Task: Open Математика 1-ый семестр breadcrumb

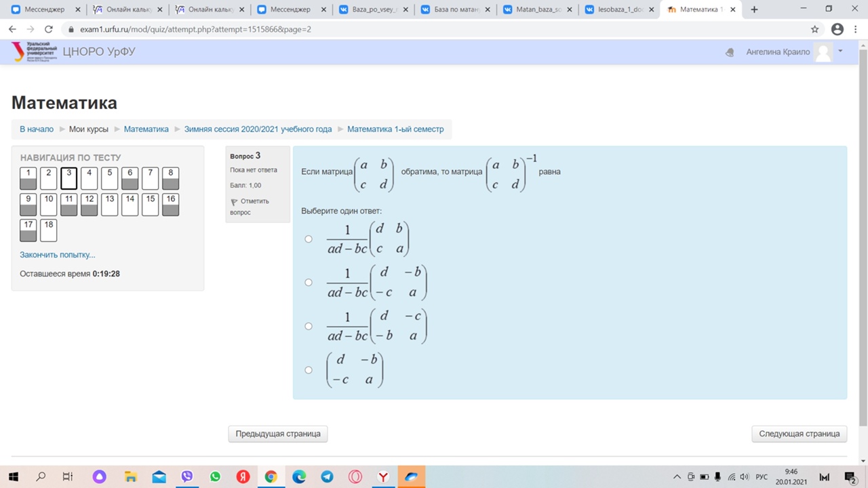Action: (x=395, y=129)
